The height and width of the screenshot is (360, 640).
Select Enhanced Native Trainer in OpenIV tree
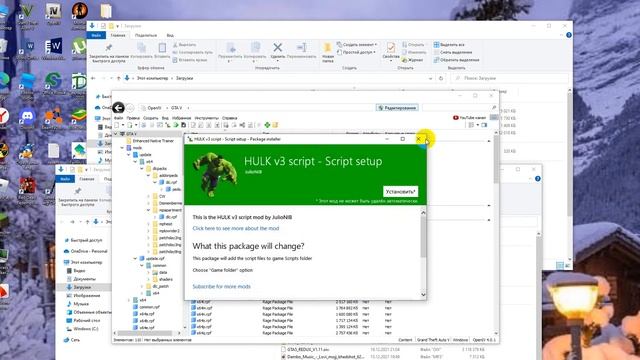click(153, 140)
